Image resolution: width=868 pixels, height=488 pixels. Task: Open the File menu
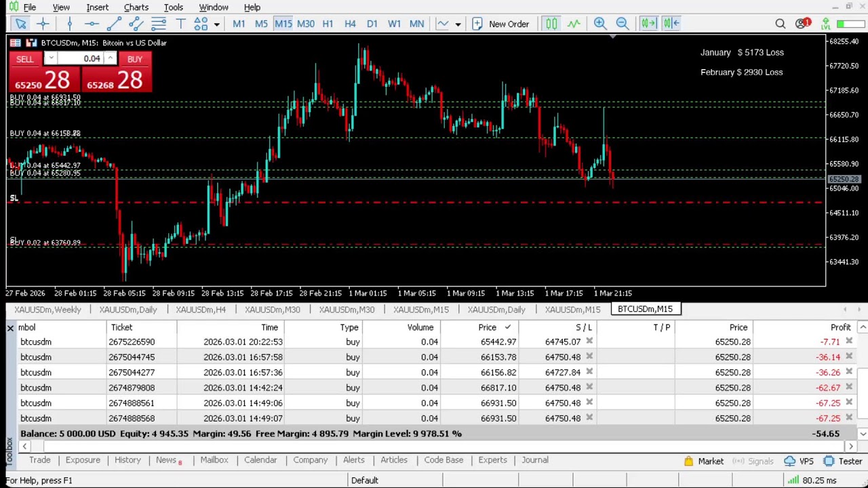(30, 7)
